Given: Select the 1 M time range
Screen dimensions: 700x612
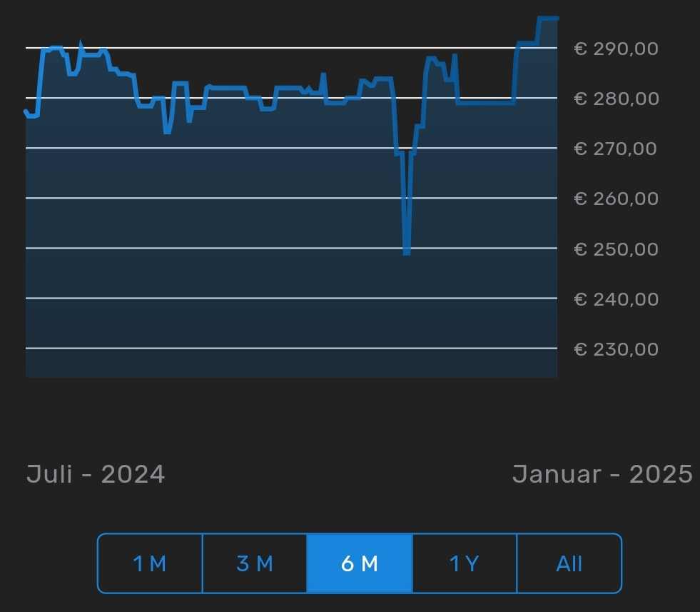Looking at the screenshot, I should pos(150,563).
